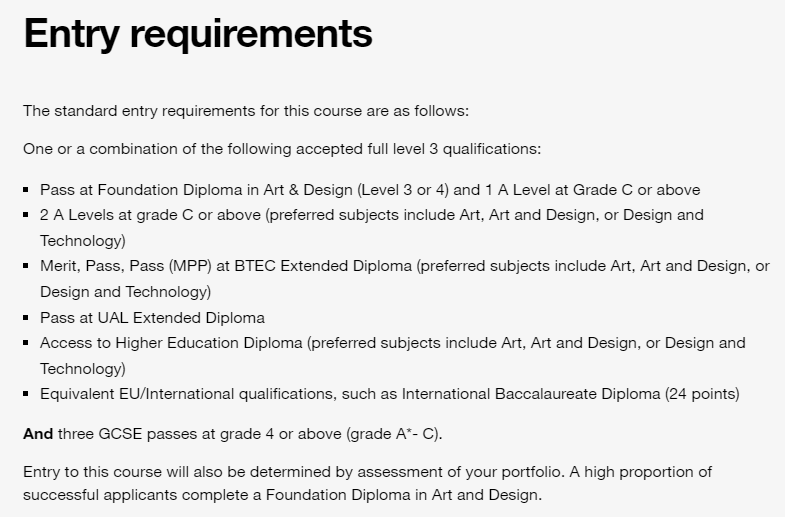The width and height of the screenshot is (785, 517).
Task: Click the BTEC Extended Diploma text
Action: (323, 266)
